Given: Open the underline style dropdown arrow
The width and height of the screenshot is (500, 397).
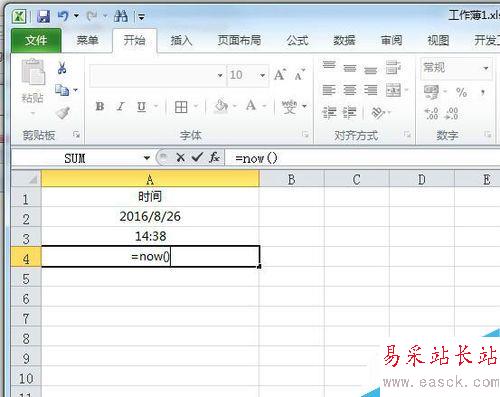Looking at the screenshot, I should coord(156,107).
